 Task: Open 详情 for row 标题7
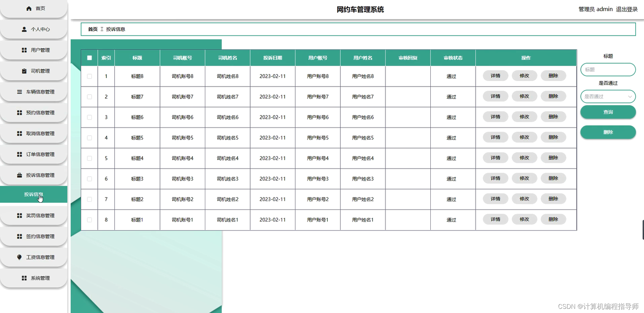(495, 96)
